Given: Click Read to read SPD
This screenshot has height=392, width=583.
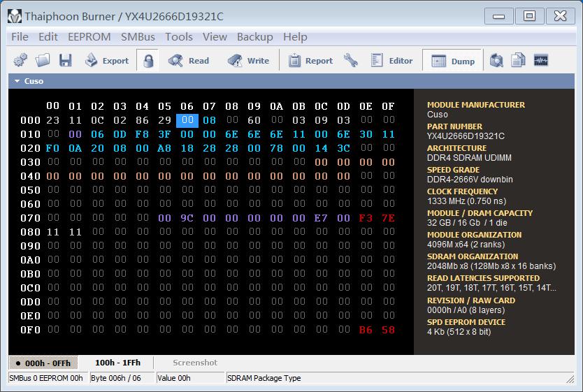Looking at the screenshot, I should (189, 61).
